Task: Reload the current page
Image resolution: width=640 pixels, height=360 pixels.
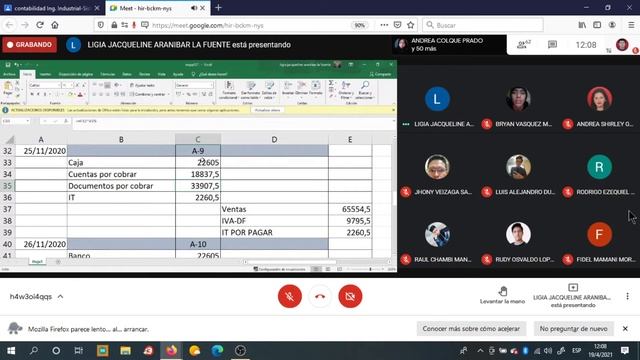Action: coord(40,25)
